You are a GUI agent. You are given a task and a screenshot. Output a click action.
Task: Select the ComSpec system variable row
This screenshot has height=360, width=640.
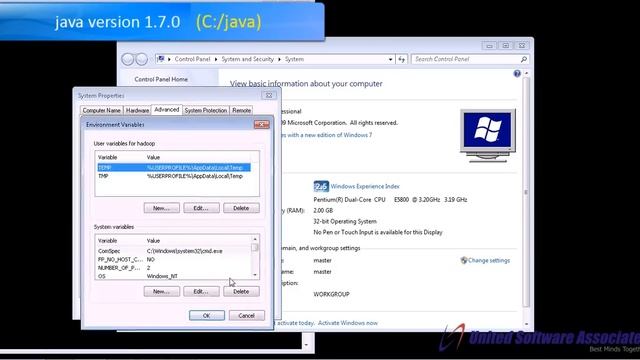[174, 251]
